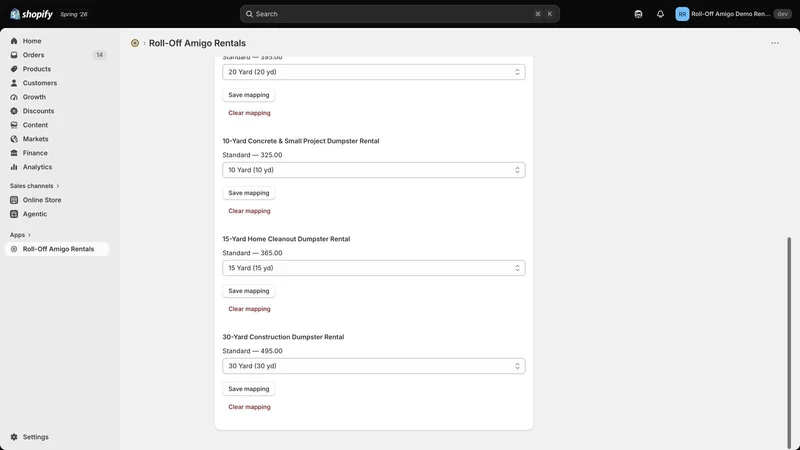Click the RR store avatar

682,14
